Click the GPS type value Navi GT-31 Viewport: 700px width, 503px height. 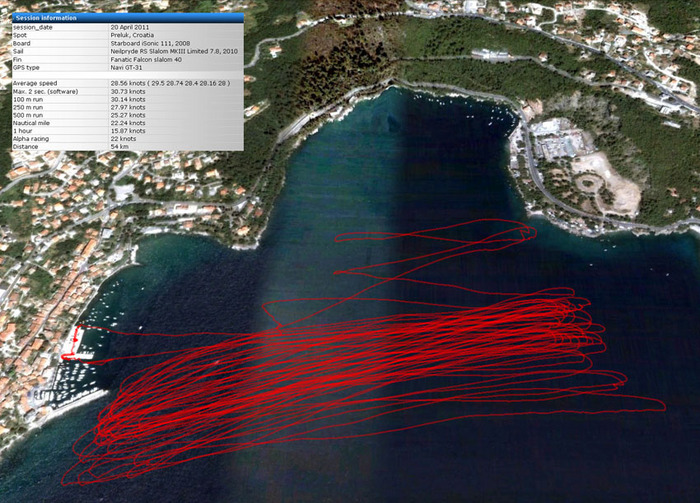click(129, 67)
